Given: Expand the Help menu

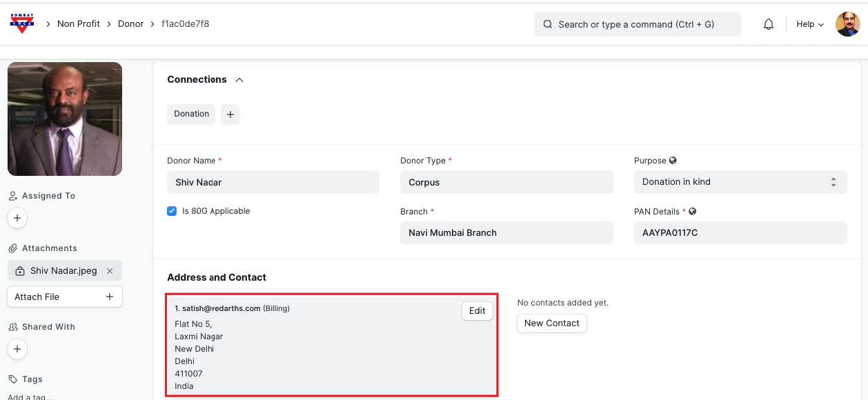Looking at the screenshot, I should [809, 24].
